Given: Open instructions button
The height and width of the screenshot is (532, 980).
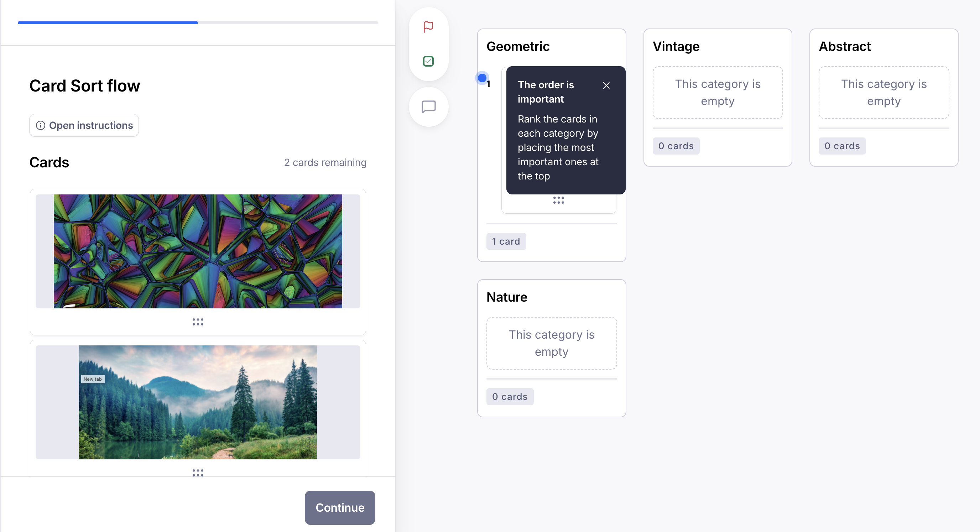Looking at the screenshot, I should tap(84, 125).
